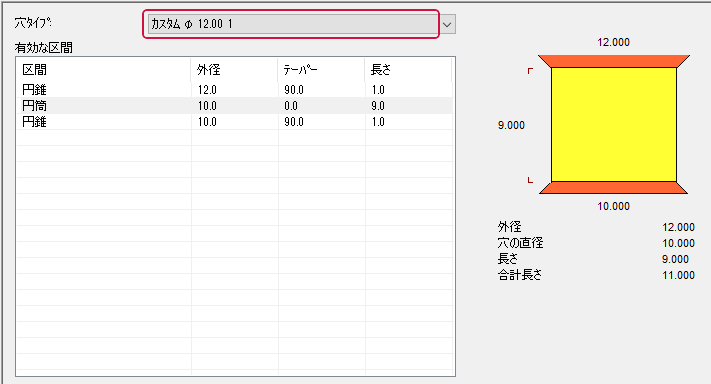The image size is (711, 384).
Task: Click the 10.000 dimension label below preview
Action: 614,206
